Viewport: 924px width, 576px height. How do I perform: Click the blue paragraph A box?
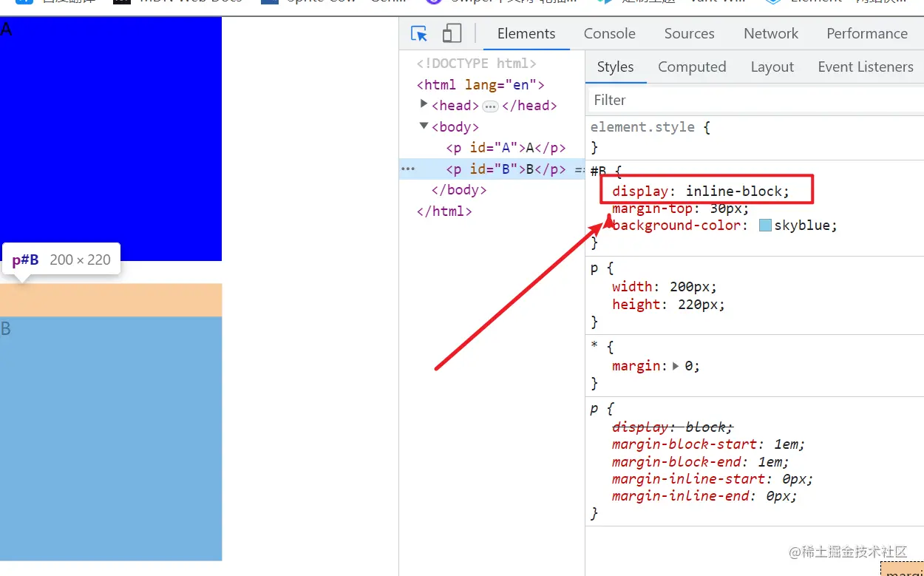click(x=111, y=138)
